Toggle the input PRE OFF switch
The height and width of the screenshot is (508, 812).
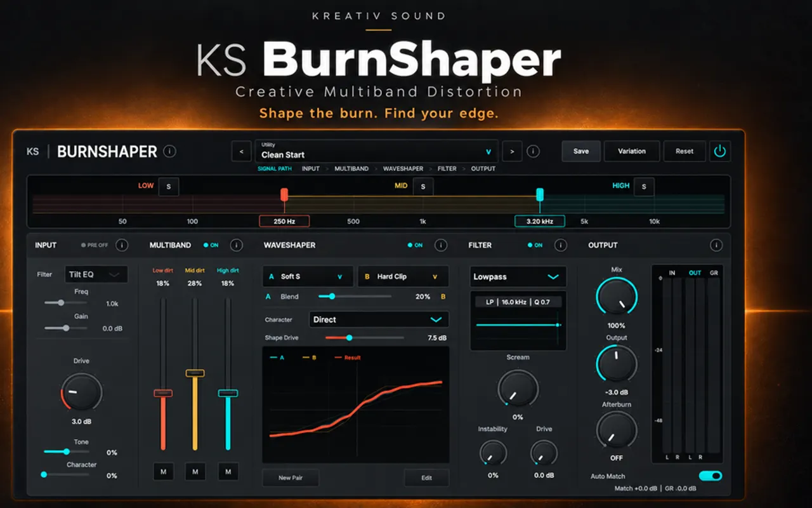point(95,245)
